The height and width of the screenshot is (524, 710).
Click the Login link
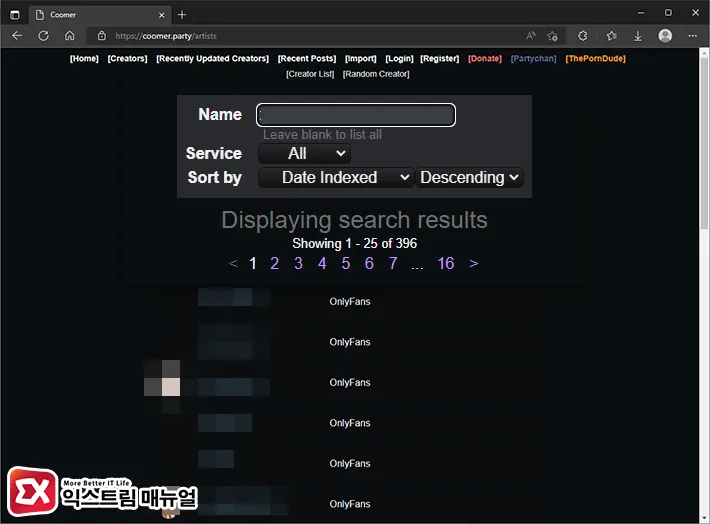tap(399, 59)
